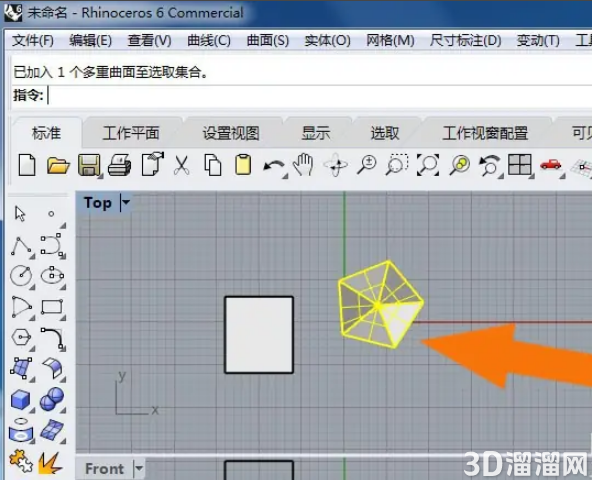Save the model with floppy icon
The image size is (592, 480).
(89, 165)
